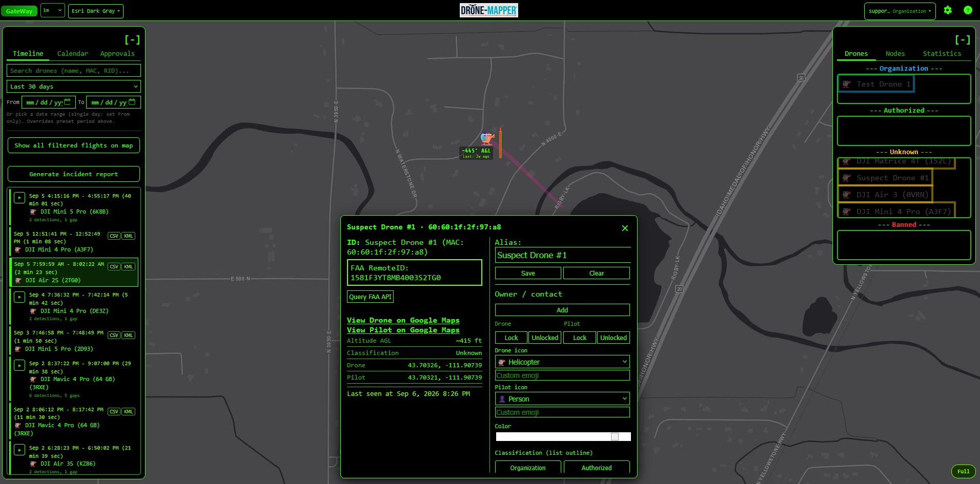This screenshot has width=980, height=484.
Task: Set Pilot lock to Lock
Action: coord(580,338)
